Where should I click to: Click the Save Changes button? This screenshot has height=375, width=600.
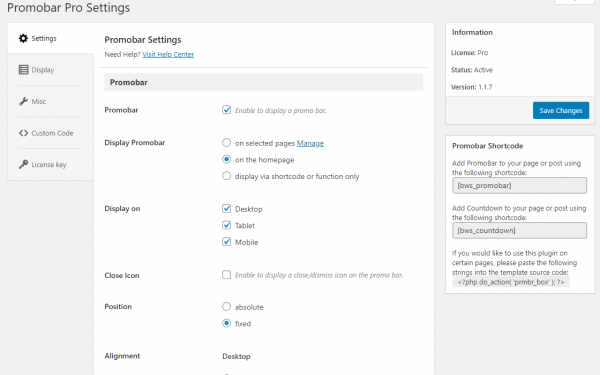tap(561, 110)
